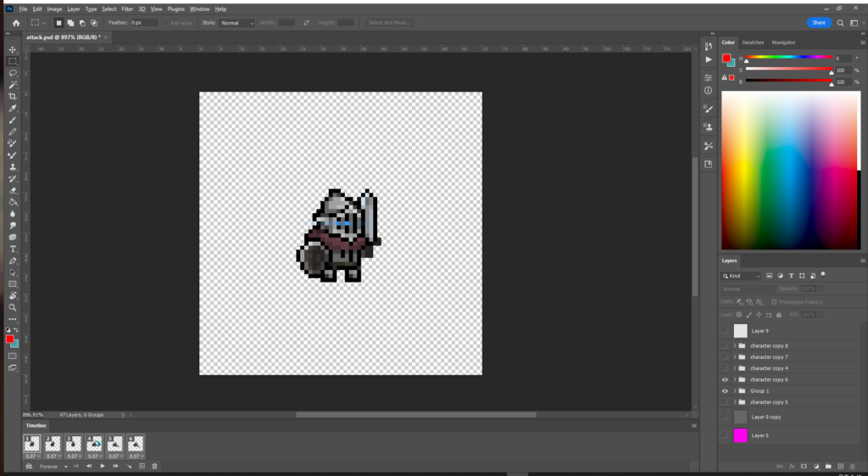Image resolution: width=868 pixels, height=476 pixels.
Task: Select the Paint Bucket tool
Action: pyautogui.click(x=12, y=202)
